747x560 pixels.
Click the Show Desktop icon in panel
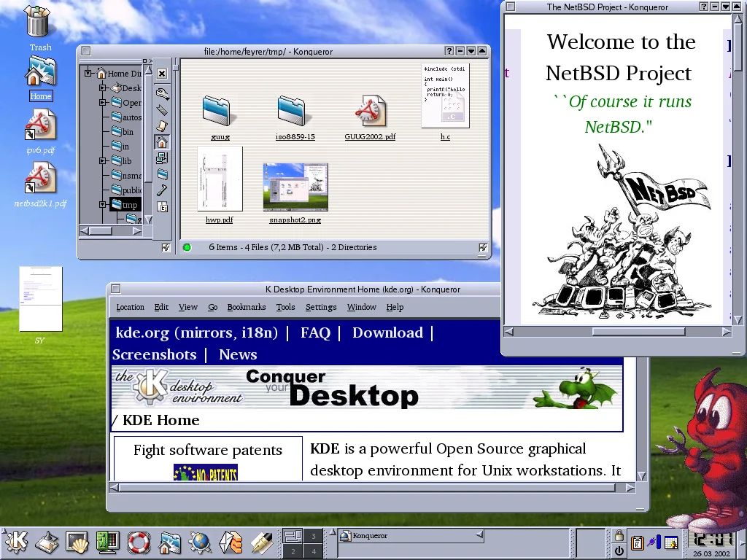[47, 542]
